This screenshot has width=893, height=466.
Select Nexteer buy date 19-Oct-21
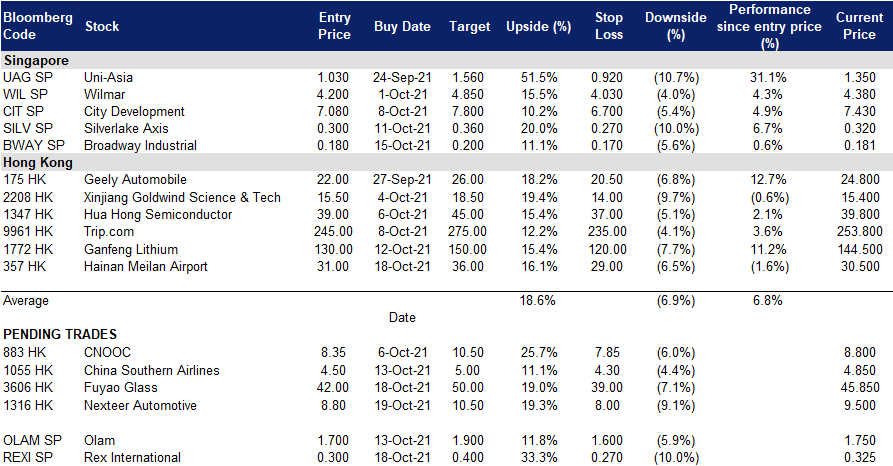[x=402, y=405]
